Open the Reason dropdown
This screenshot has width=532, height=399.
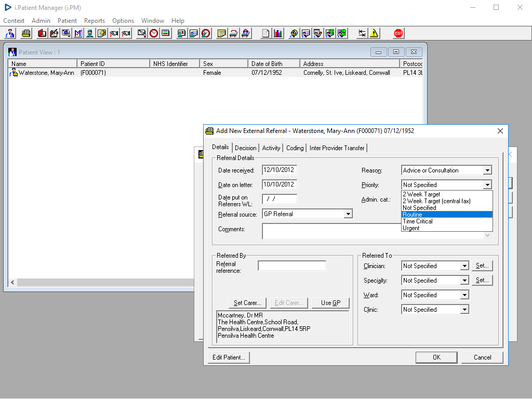point(487,170)
